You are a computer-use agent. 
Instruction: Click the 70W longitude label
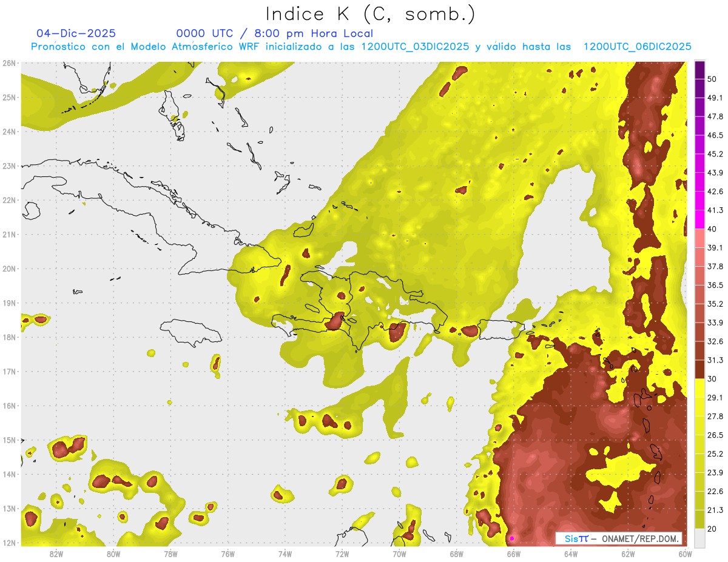click(x=399, y=554)
